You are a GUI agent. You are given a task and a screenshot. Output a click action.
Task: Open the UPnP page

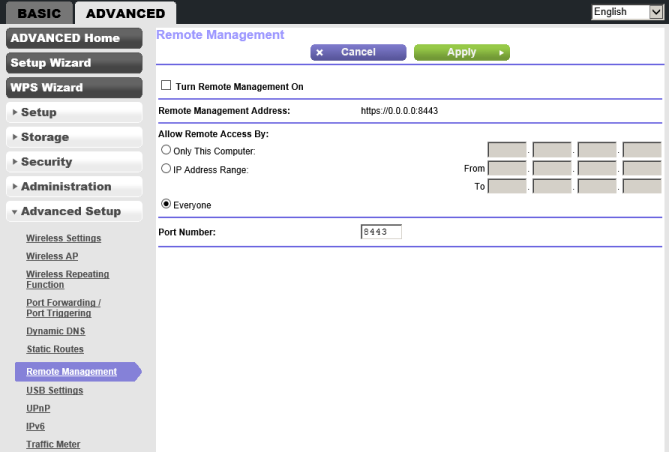(x=38, y=408)
